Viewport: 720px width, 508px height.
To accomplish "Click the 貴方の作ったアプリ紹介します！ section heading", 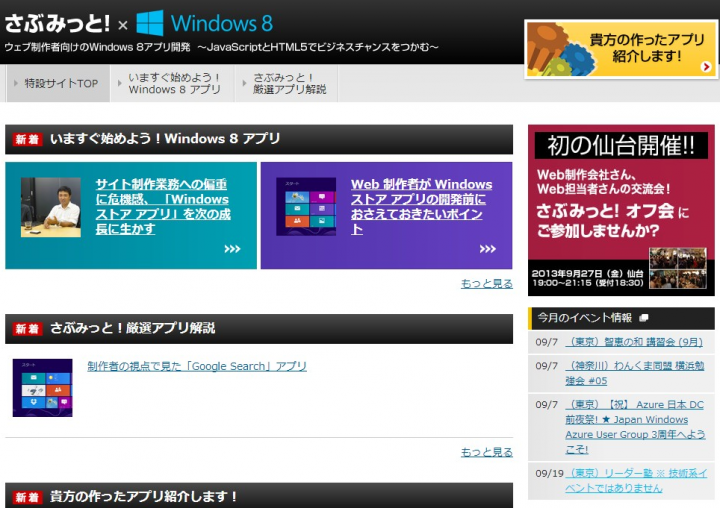I will coord(143,497).
